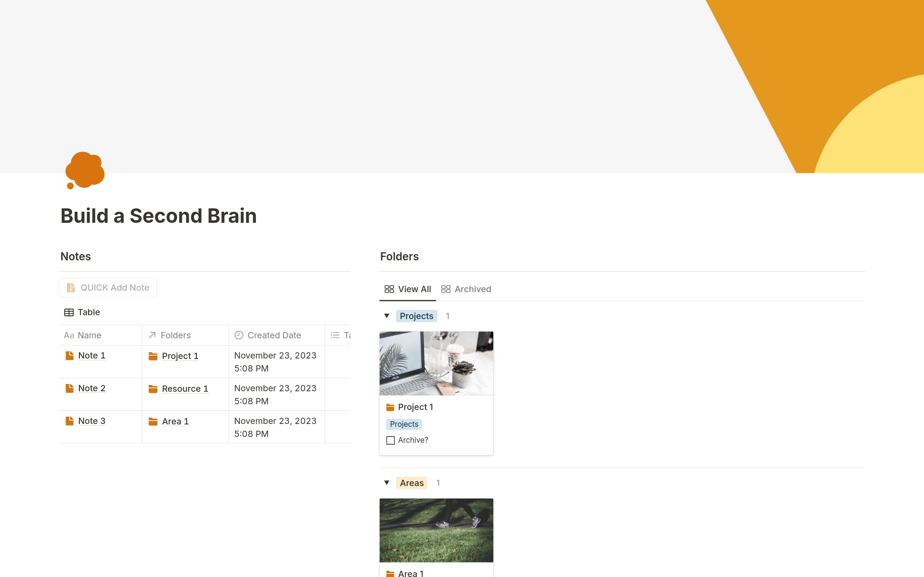Click the orange thought-bubble page icon

(x=85, y=170)
